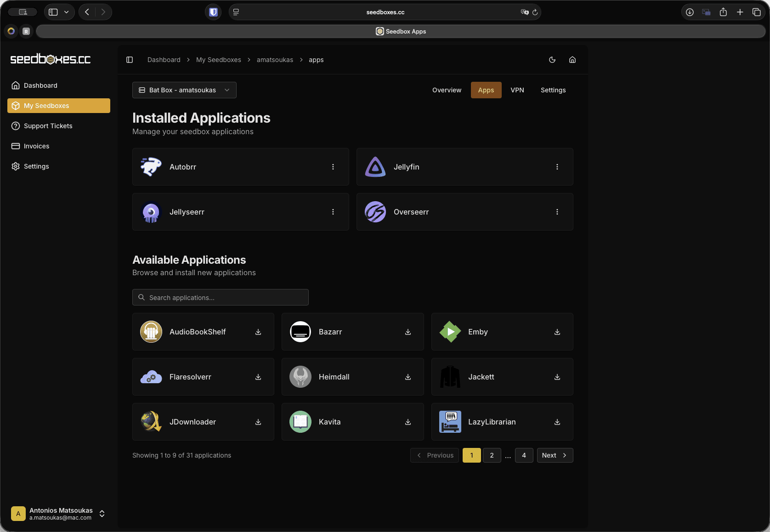Open the Bat Box - amatsoukas seedbox selector
The width and height of the screenshot is (770, 532).
point(184,90)
